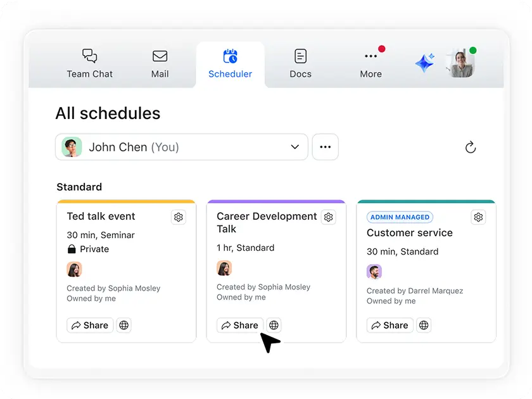
Task: Click the AI assistant sparkle icon
Action: (x=425, y=61)
